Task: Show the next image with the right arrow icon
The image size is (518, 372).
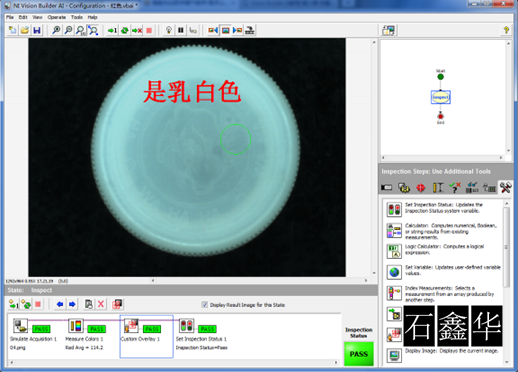Action: 237,30
